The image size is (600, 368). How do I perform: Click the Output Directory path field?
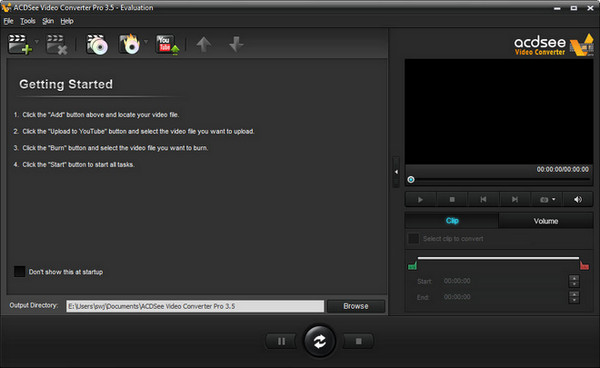click(x=195, y=306)
